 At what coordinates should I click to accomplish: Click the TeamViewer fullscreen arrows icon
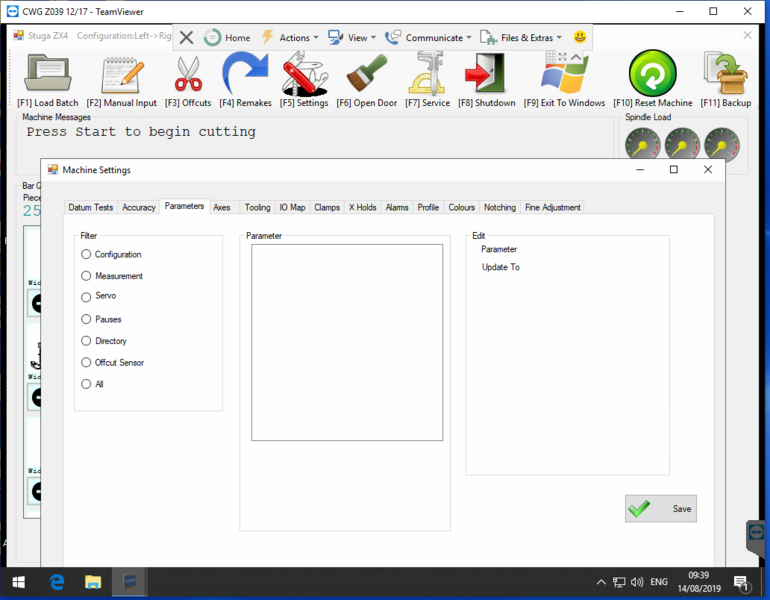click(563, 57)
